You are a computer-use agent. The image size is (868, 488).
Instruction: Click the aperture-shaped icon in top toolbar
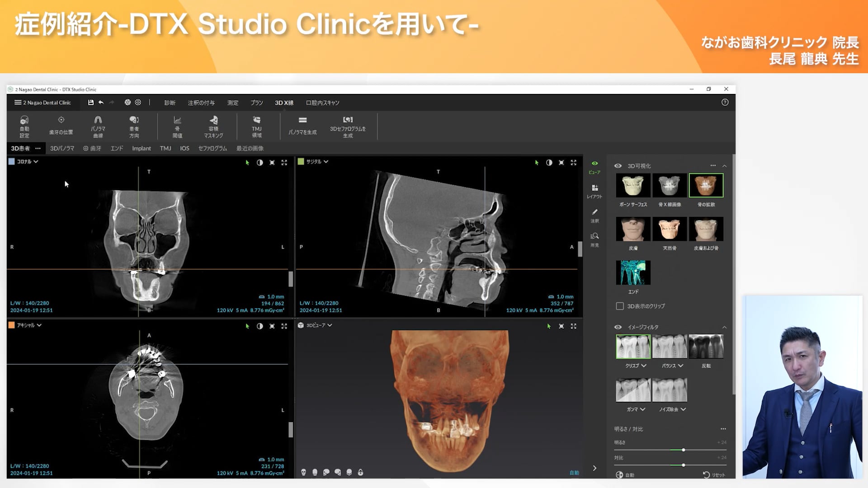(x=127, y=103)
